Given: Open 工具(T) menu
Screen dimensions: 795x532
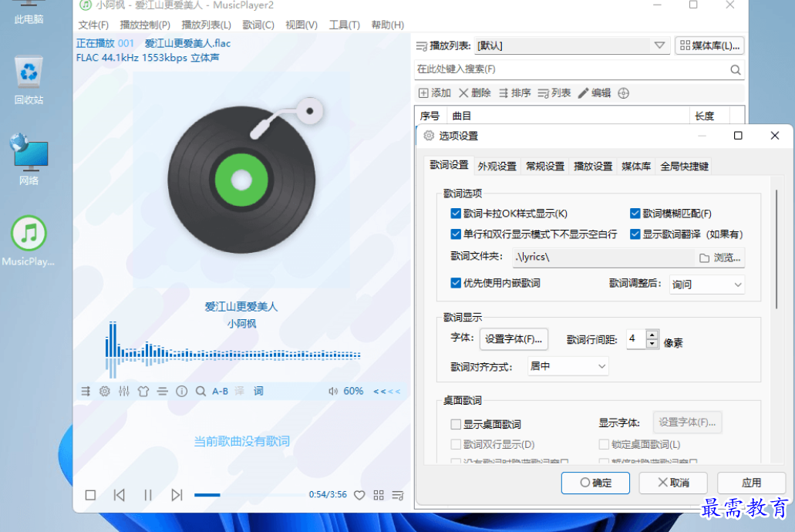Looking at the screenshot, I should tap(344, 25).
